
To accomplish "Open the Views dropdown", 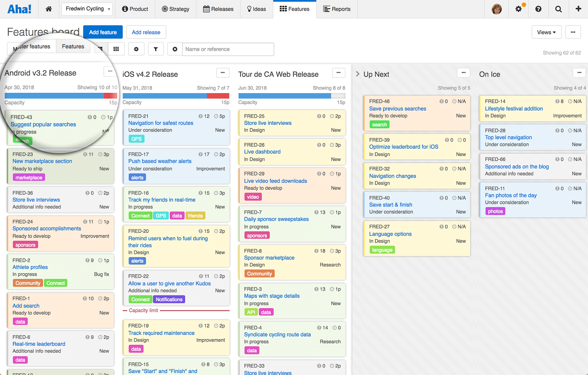I will coord(546,32).
